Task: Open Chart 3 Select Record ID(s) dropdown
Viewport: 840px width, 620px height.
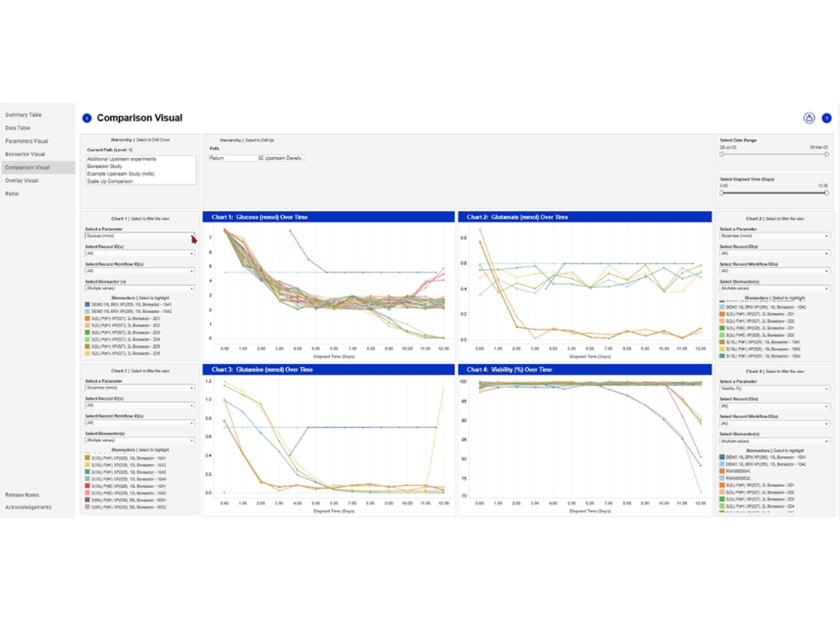Action: 140,406
